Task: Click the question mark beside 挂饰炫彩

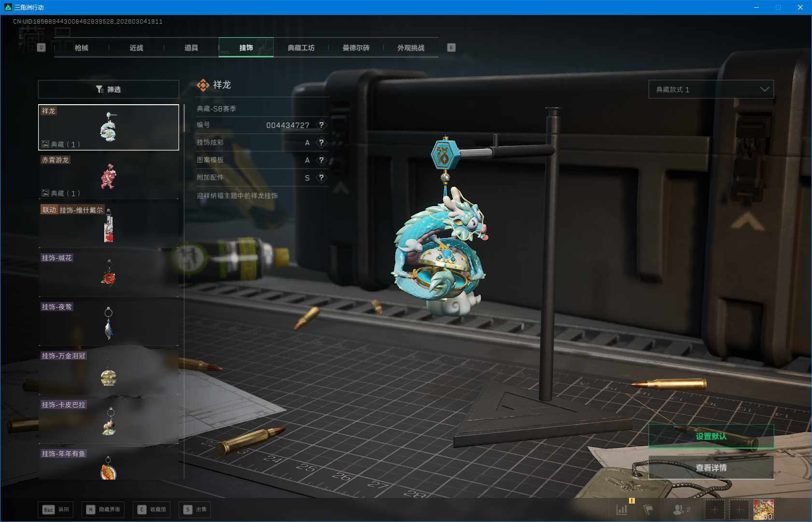Action: coord(321,143)
